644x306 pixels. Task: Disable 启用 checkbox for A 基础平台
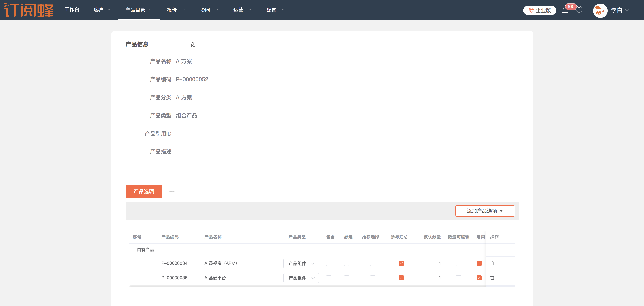click(479, 278)
